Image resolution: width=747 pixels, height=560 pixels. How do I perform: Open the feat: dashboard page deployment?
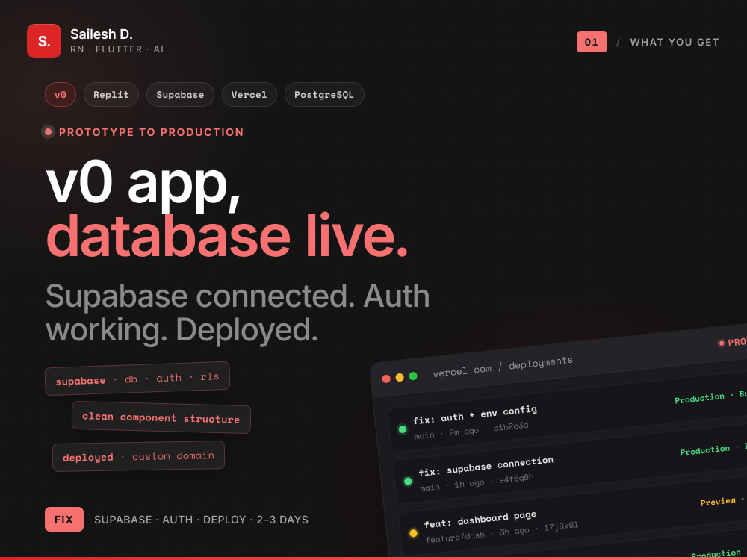point(480,519)
